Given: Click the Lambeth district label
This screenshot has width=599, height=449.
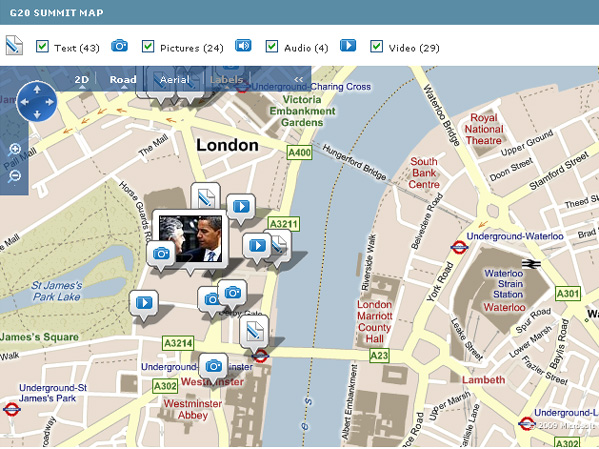Looking at the screenshot, I should [483, 380].
